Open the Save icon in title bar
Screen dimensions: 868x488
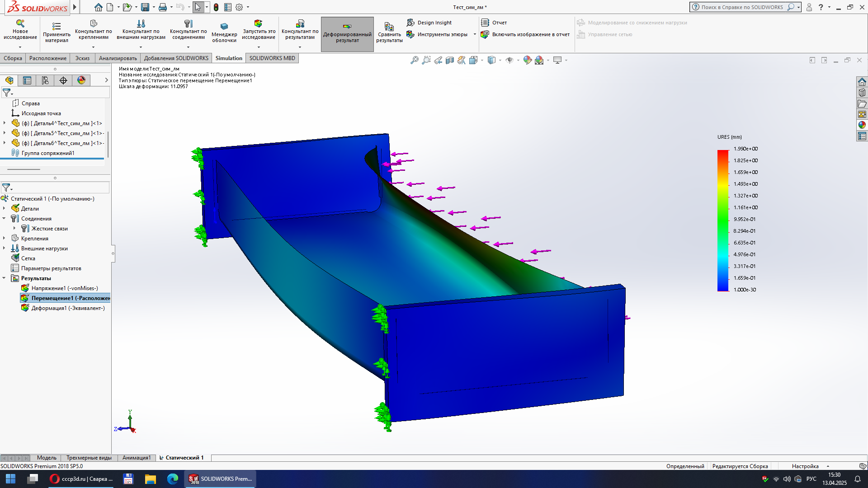coord(145,7)
